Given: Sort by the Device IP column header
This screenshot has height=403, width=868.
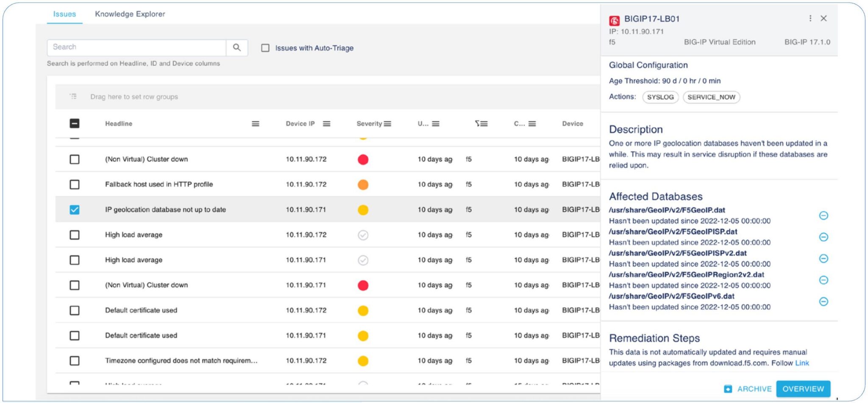Looking at the screenshot, I should coord(300,124).
